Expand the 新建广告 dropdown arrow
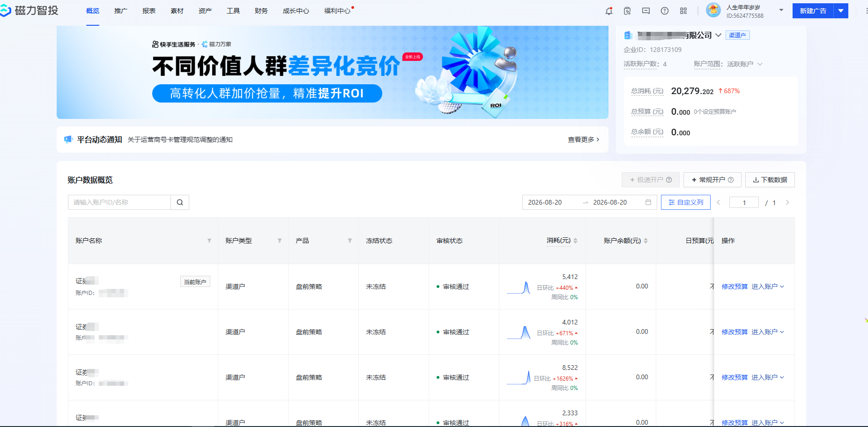868x427 pixels. tap(841, 11)
